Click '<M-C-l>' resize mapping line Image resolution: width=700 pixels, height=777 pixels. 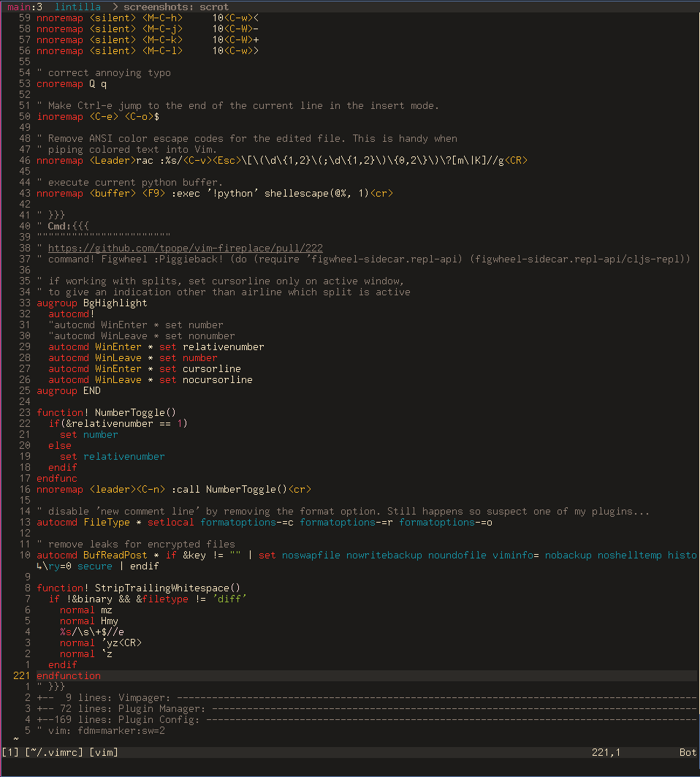point(148,50)
